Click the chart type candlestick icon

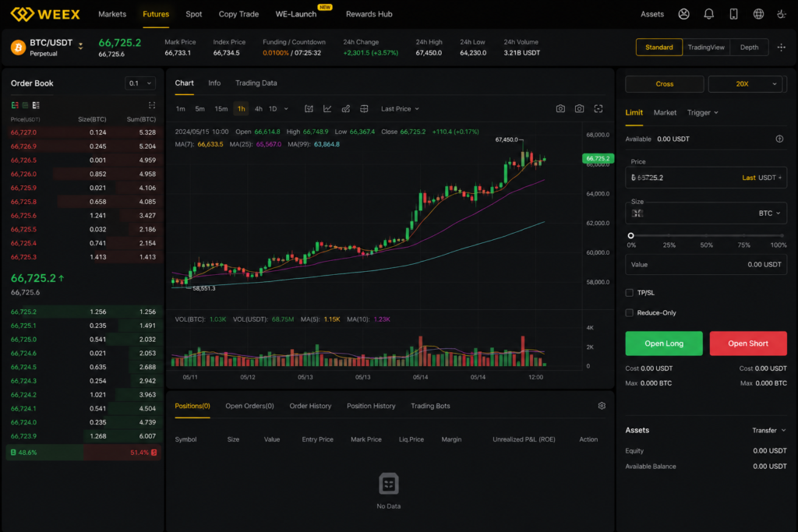[309, 109]
